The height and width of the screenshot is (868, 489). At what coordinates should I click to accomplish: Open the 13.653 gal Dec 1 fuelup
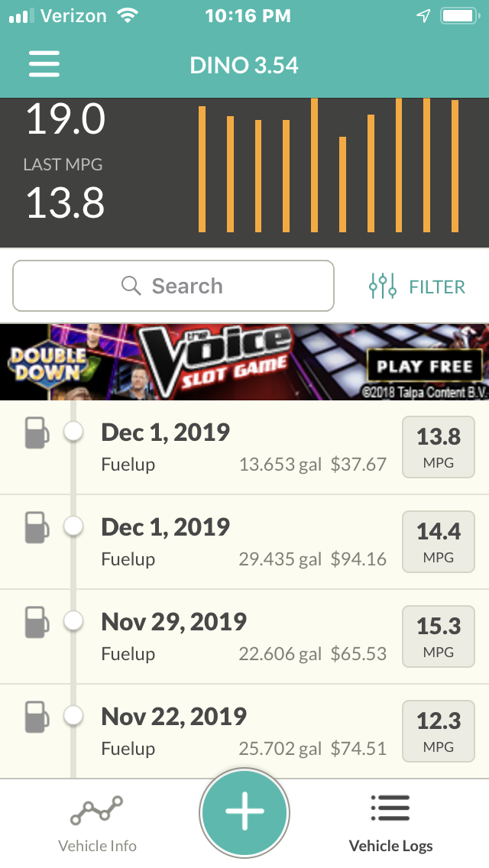coord(244,447)
